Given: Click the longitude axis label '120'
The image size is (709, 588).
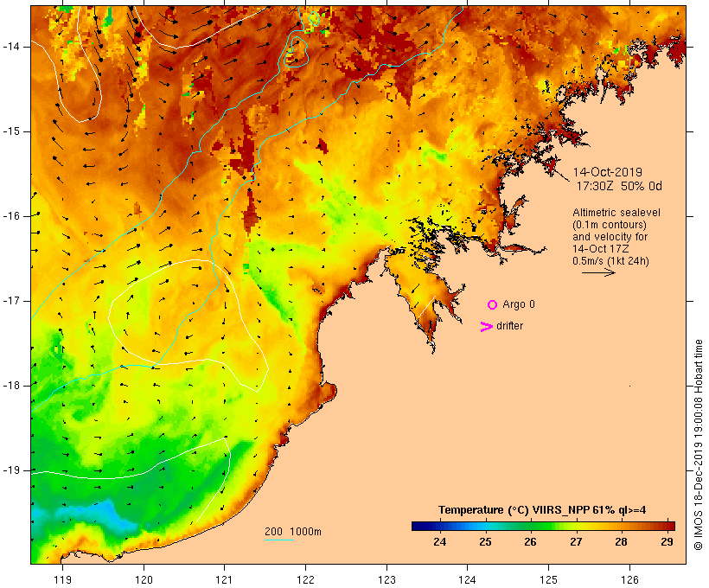Looking at the screenshot, I should 144,579.
